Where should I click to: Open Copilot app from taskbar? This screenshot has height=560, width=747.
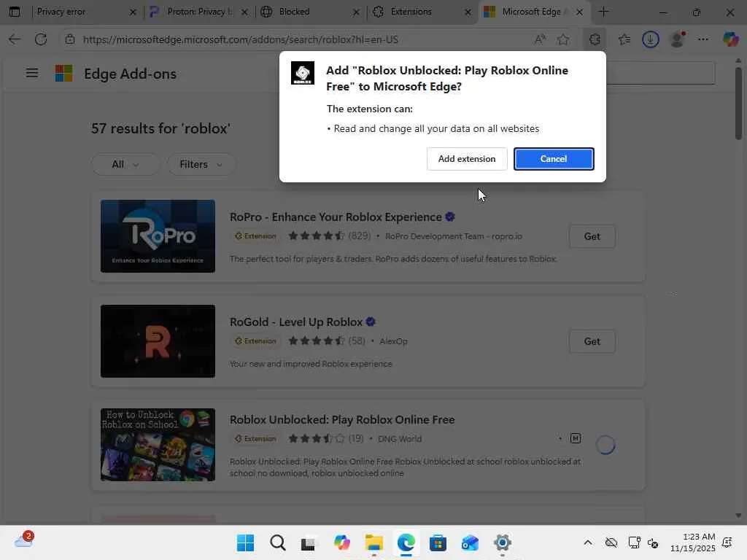[x=341, y=542]
